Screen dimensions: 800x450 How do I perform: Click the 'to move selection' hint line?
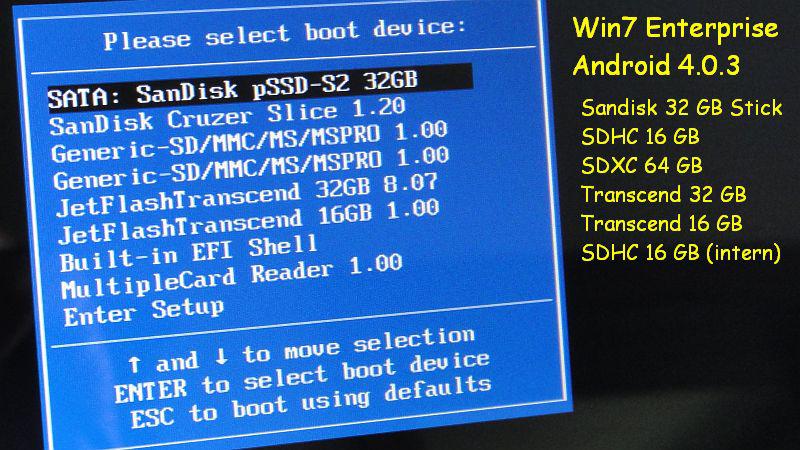pyautogui.click(x=302, y=349)
